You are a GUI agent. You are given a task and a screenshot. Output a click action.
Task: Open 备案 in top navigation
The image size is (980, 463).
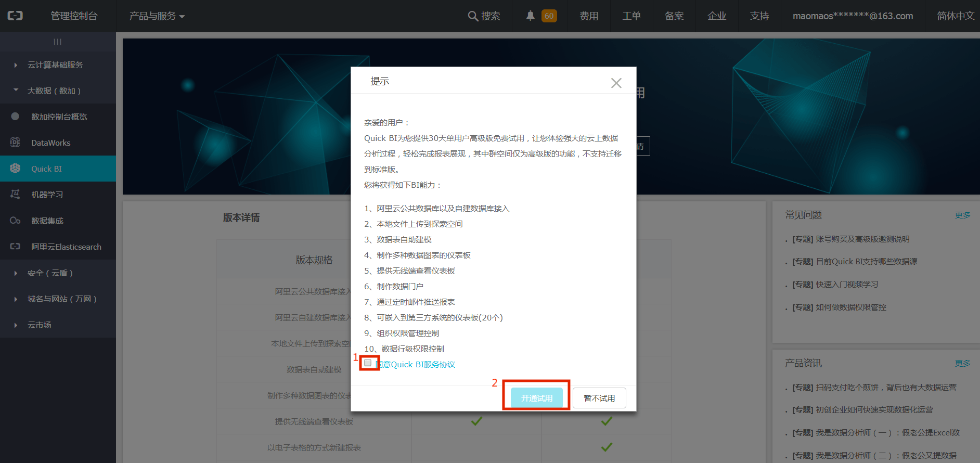coord(674,16)
